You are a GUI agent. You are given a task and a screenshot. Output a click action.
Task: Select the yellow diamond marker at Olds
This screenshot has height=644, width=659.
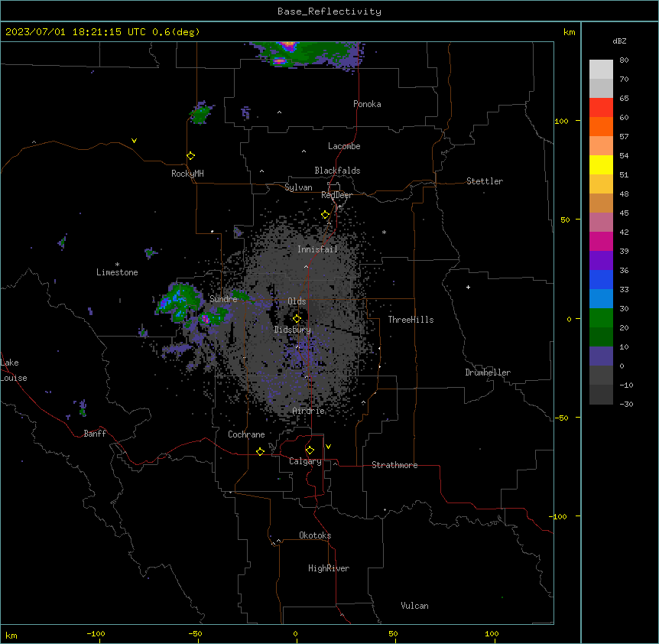click(297, 318)
